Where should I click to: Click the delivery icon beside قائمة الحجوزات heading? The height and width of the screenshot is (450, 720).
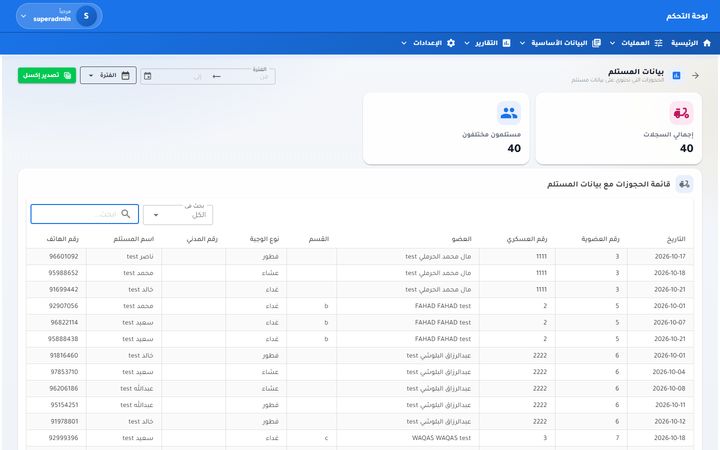coord(684,184)
